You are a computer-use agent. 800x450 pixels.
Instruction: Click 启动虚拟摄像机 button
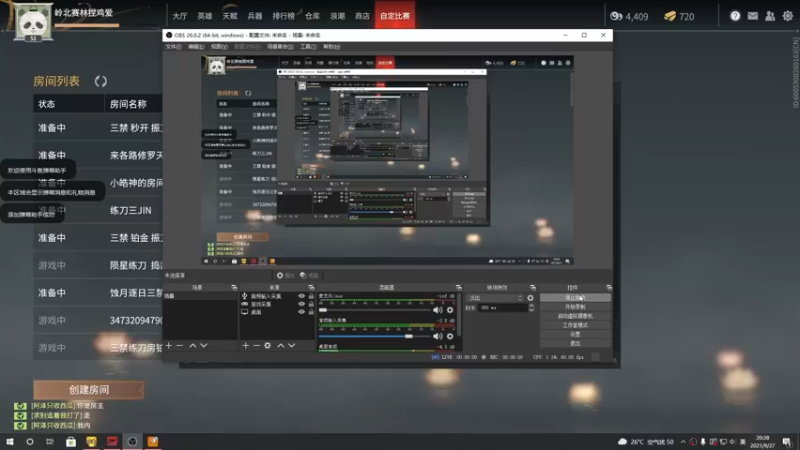coord(575,316)
